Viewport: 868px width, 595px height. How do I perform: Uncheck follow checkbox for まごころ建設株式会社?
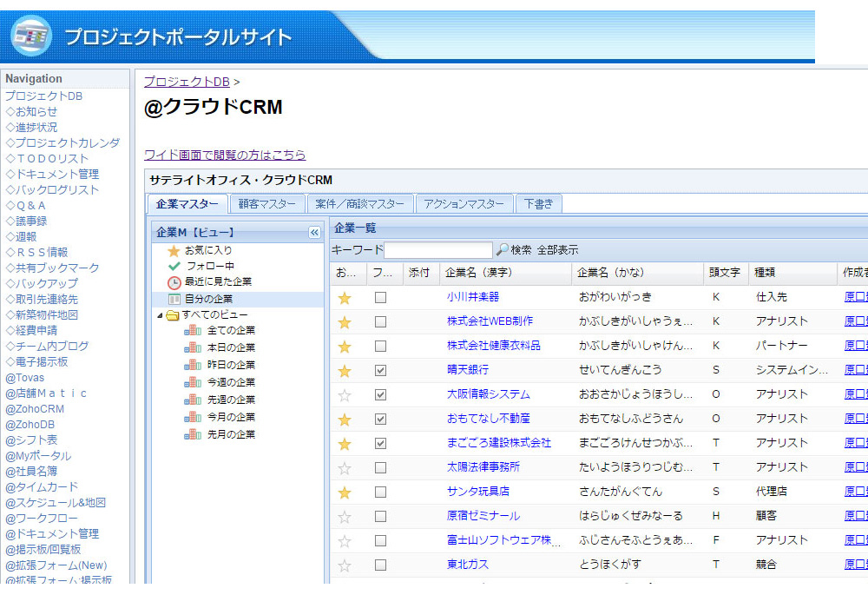(380, 444)
